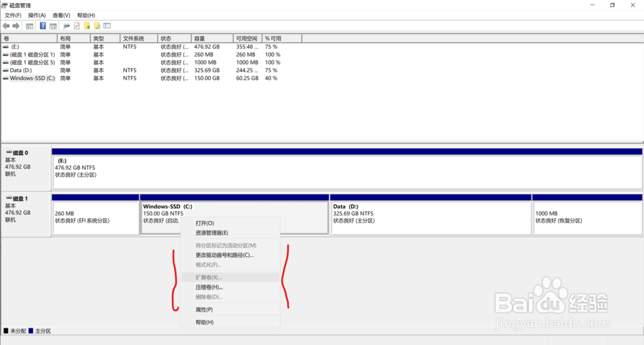Image resolution: width=644 pixels, height=345 pixels.
Task: Select 帮助(H) in the context menu
Action: click(231, 322)
